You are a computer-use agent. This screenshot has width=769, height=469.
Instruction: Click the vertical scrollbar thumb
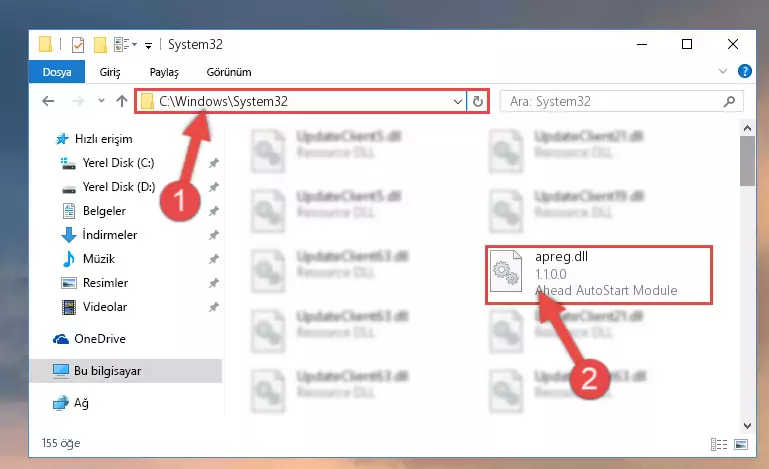(747, 161)
